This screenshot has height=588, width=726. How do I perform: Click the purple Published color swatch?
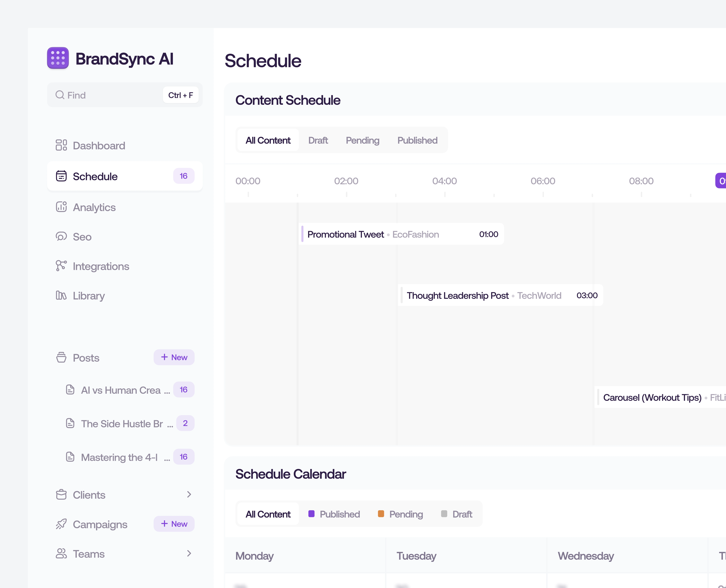[311, 514]
